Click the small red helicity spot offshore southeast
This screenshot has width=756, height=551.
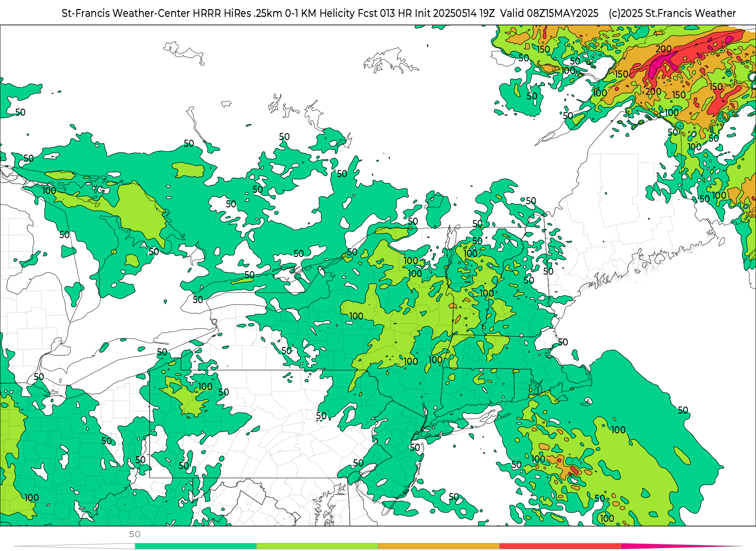click(574, 470)
